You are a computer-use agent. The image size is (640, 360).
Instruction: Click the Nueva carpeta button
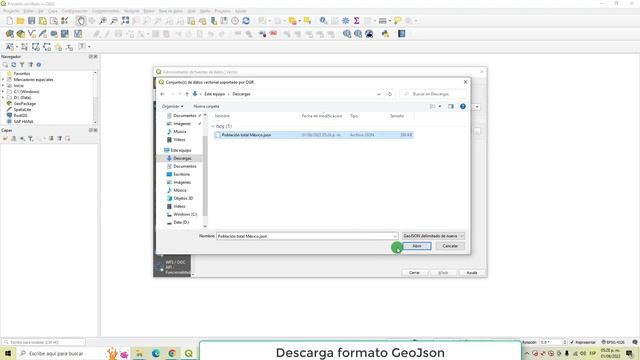[x=206, y=107]
